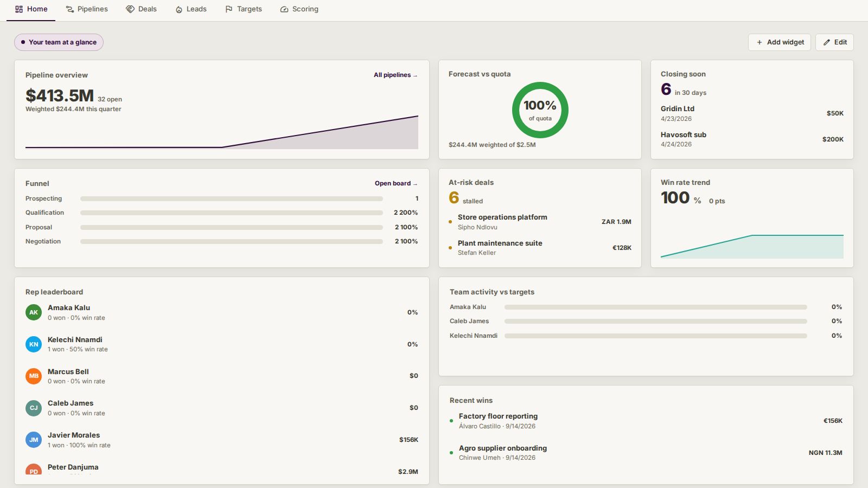Follow the Open board link

pos(396,183)
